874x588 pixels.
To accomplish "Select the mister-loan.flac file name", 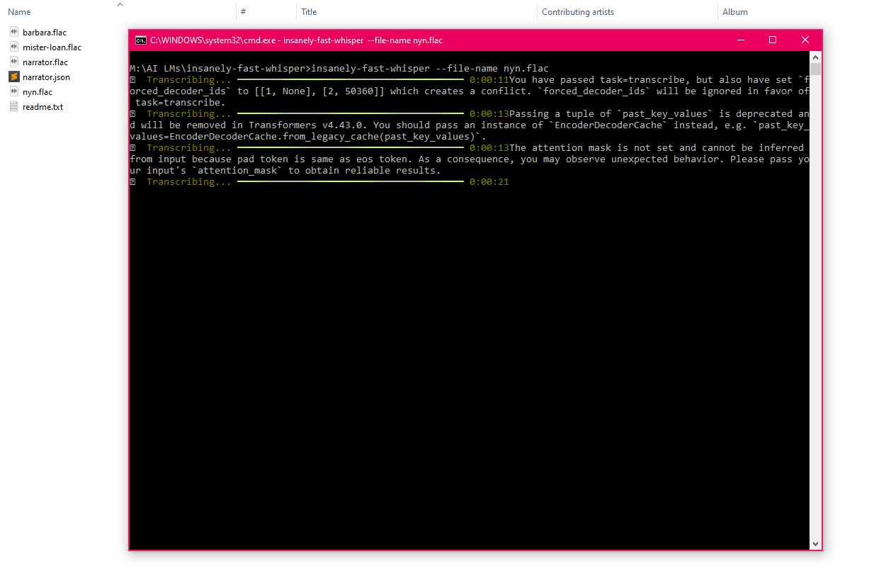I will click(52, 47).
